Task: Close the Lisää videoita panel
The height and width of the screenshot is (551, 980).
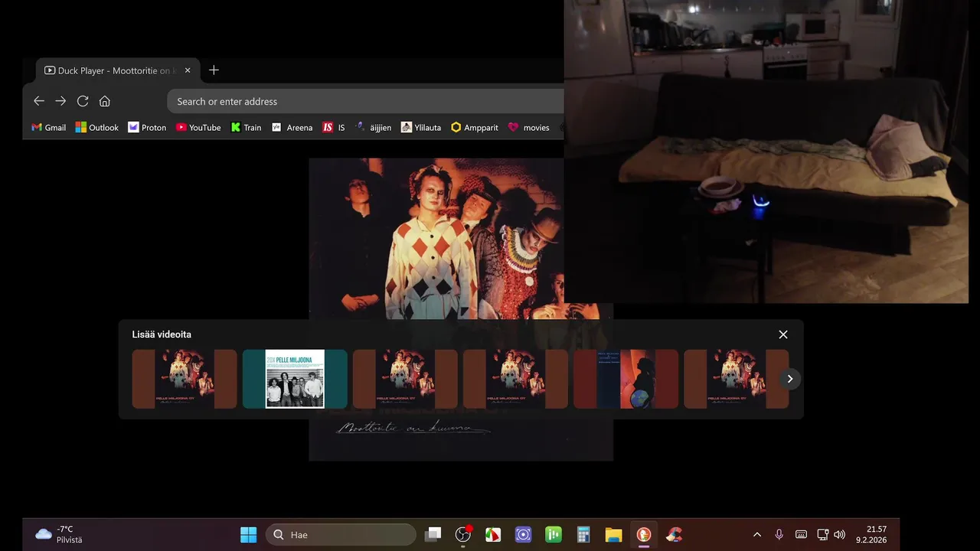Action: pos(783,334)
